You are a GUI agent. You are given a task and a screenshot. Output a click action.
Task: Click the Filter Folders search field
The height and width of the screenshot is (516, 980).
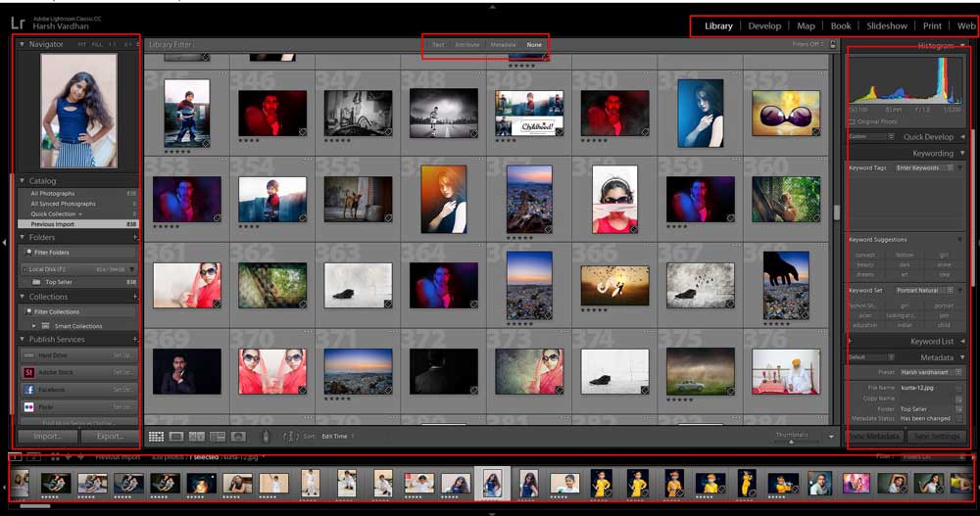point(79,253)
